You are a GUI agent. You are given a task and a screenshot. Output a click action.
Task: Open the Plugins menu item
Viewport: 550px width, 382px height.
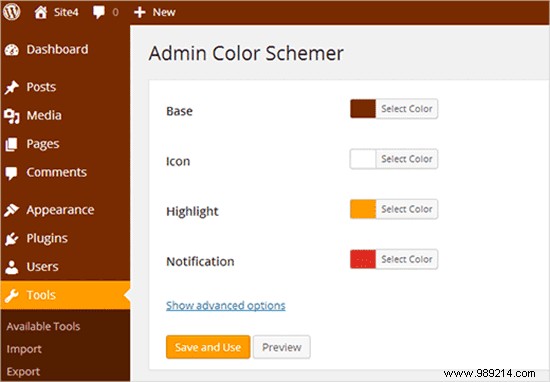pyautogui.click(x=65, y=238)
